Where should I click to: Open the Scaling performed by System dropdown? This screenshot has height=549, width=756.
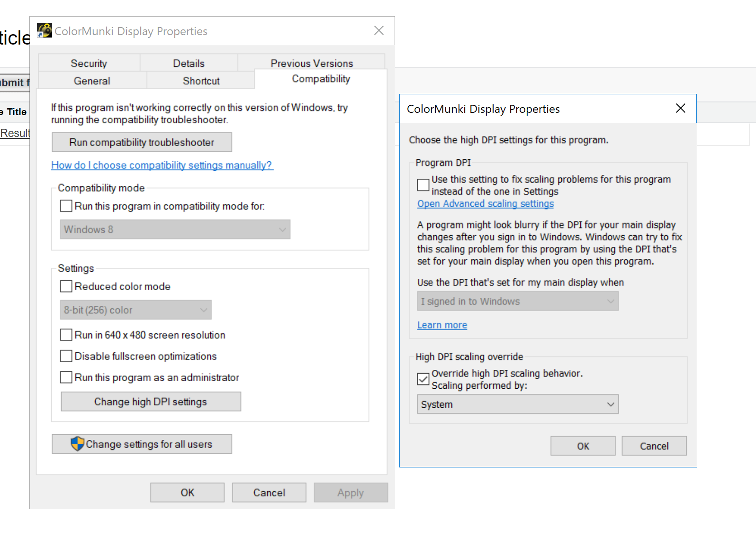[x=611, y=404]
